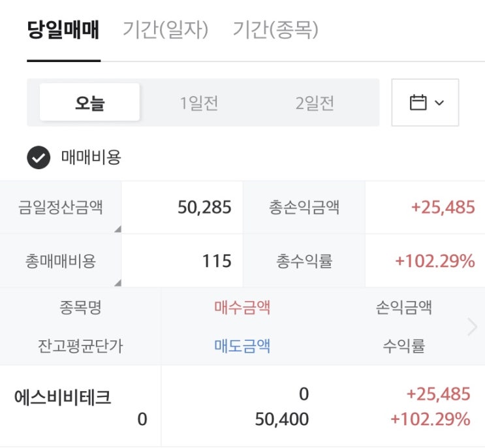Expand more columns with right chevron
This screenshot has height=448, width=485.
(473, 327)
